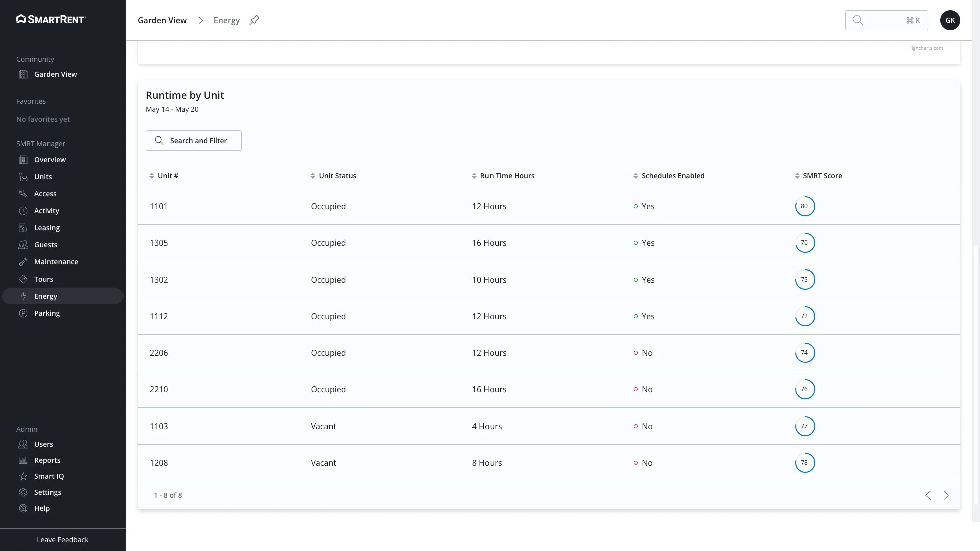
Task: Open the GK user avatar menu
Action: click(950, 20)
